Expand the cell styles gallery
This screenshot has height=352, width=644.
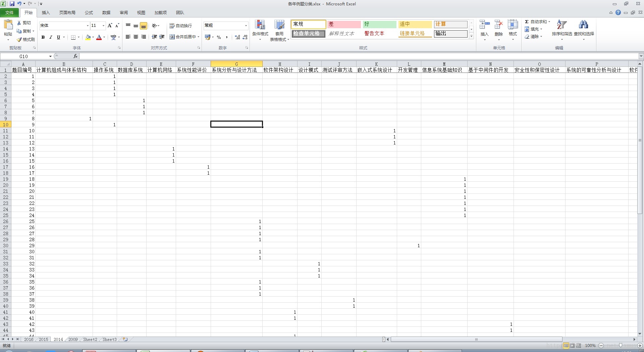tap(471, 36)
